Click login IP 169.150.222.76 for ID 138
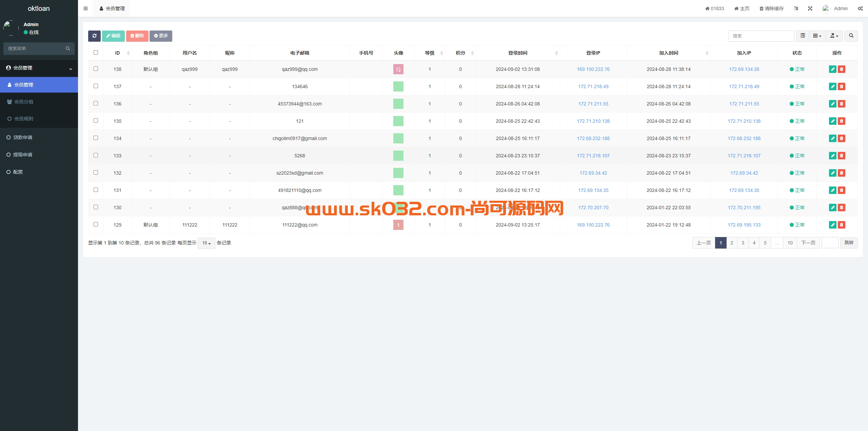Screen dimensions: 868x431 593,69
